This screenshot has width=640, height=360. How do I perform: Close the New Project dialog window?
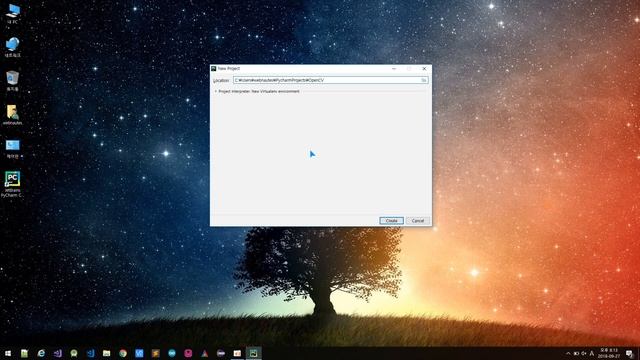click(424, 69)
